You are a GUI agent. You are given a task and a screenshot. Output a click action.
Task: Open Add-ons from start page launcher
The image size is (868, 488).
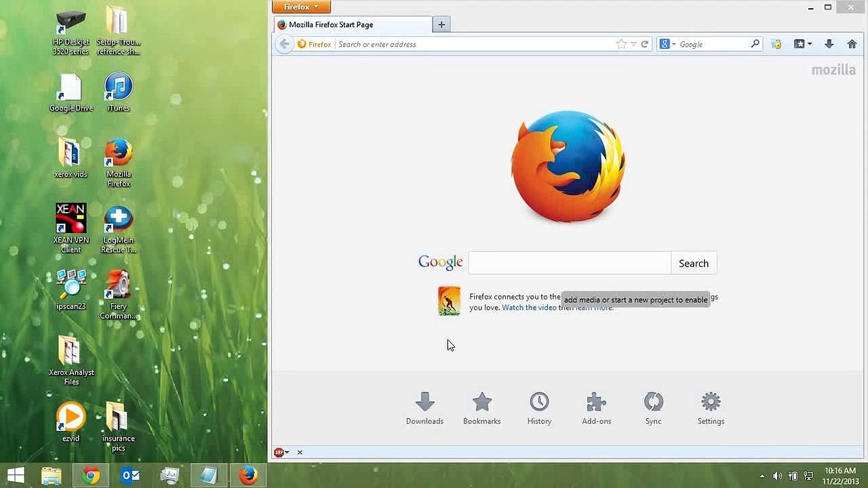click(597, 408)
